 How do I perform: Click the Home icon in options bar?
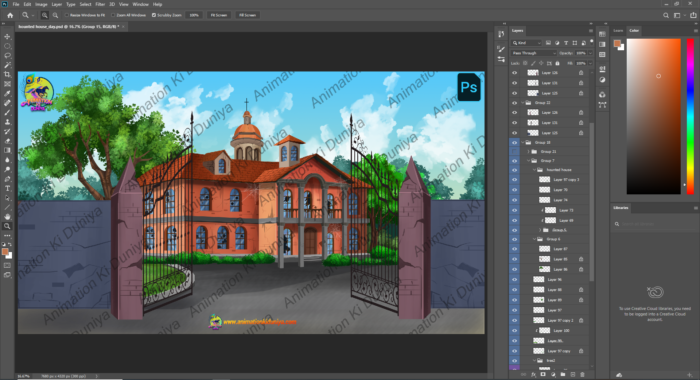point(10,15)
